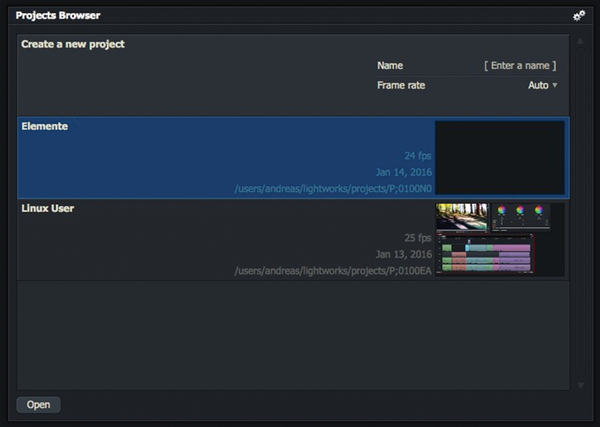The width and height of the screenshot is (600, 427).
Task: Select the Elemente project title
Action: click(x=45, y=126)
